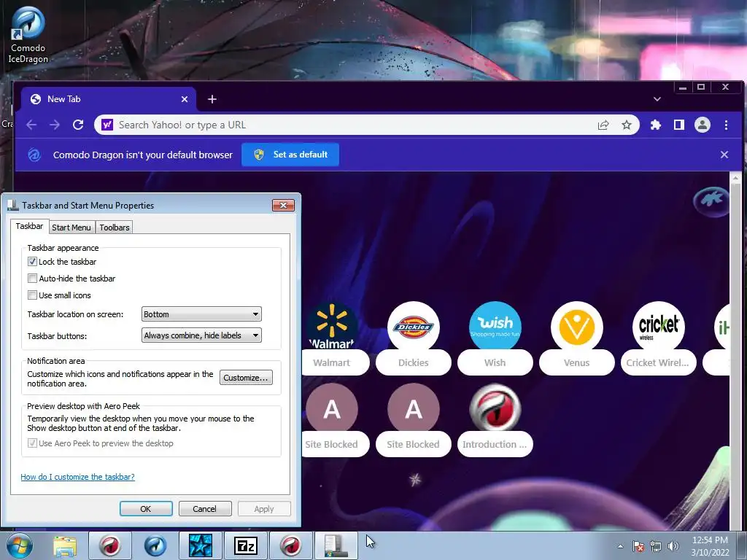Switch to the Toolbars tab
The width and height of the screenshot is (747, 560).
pyautogui.click(x=115, y=227)
